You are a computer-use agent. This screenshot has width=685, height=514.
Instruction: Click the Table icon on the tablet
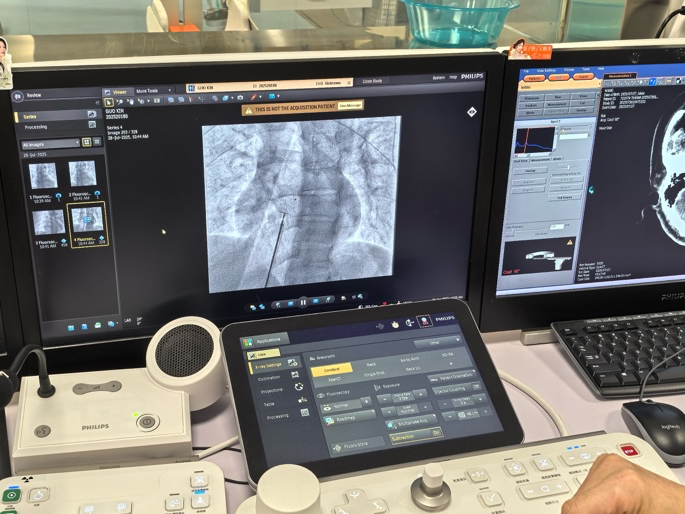(302, 400)
